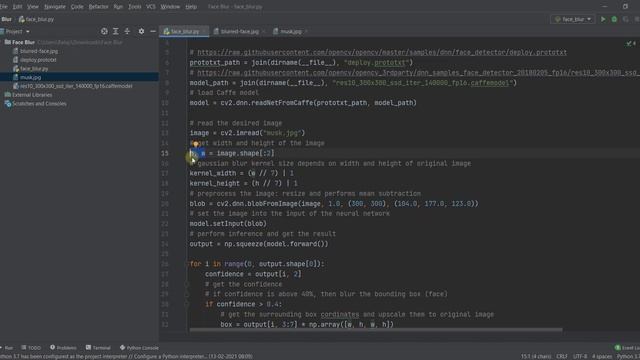640x360 pixels.
Task: Close the blurred-face.jpg editor tab
Action: 264,31
